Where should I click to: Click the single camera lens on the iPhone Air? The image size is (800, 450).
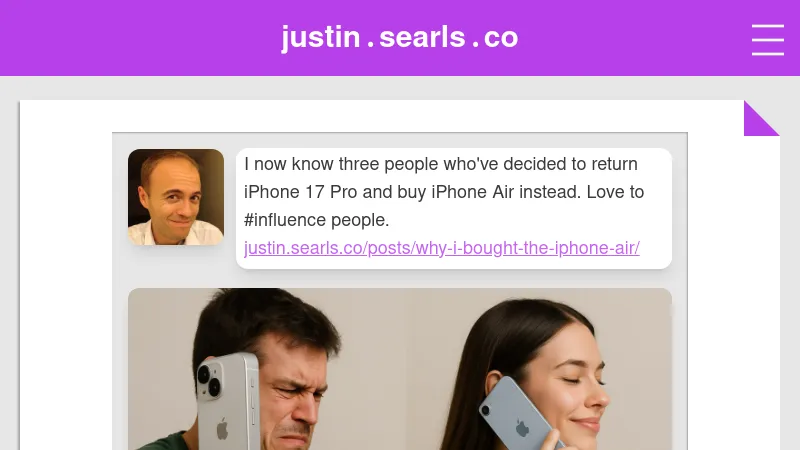pyautogui.click(x=485, y=409)
